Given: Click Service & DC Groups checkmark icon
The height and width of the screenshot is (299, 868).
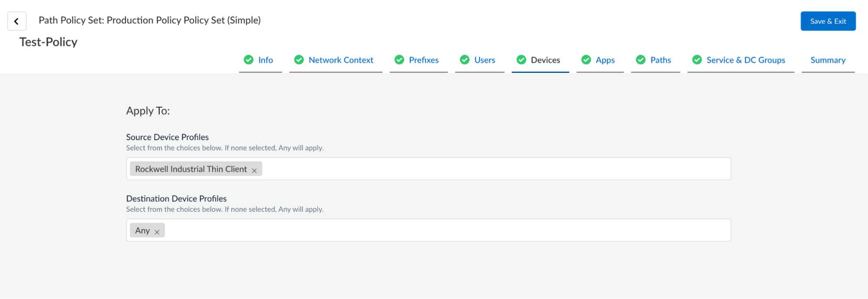Looking at the screenshot, I should [697, 60].
